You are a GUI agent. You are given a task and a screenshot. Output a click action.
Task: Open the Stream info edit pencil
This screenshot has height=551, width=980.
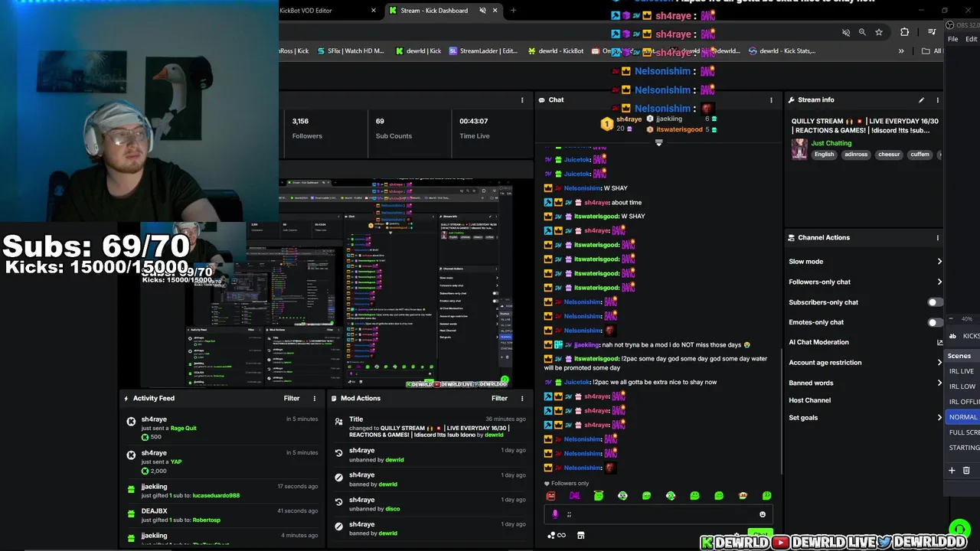point(921,100)
